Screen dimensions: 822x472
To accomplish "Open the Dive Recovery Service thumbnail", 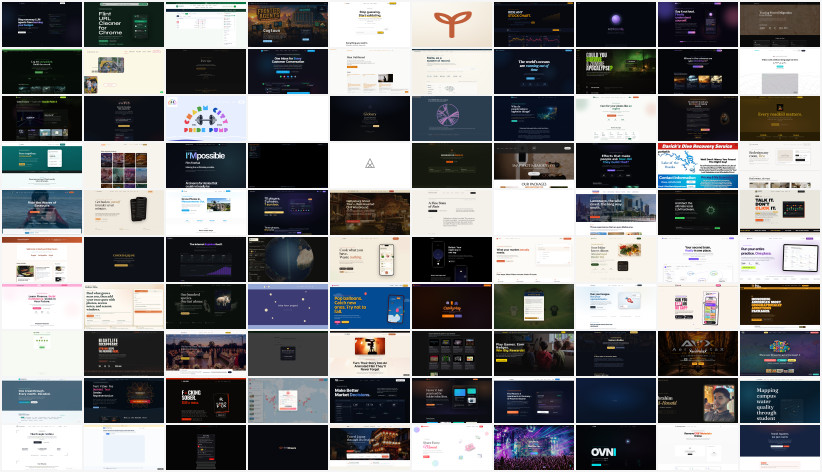I will [698, 165].
